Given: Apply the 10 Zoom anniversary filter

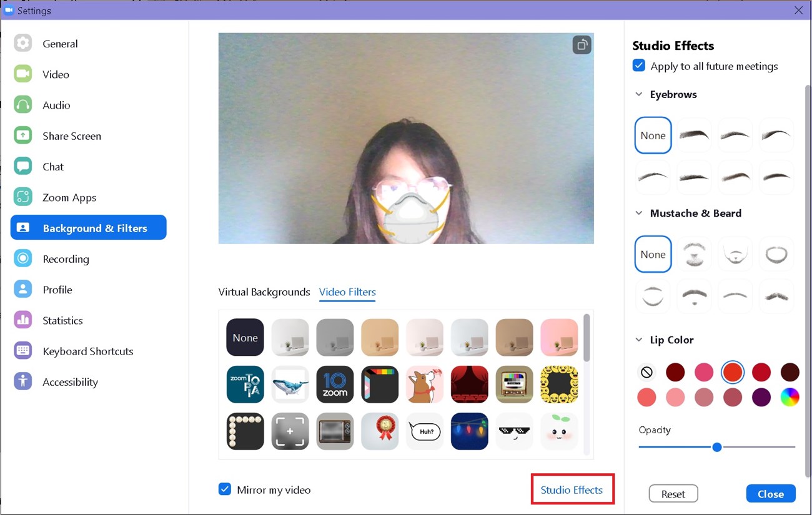Looking at the screenshot, I should [335, 385].
